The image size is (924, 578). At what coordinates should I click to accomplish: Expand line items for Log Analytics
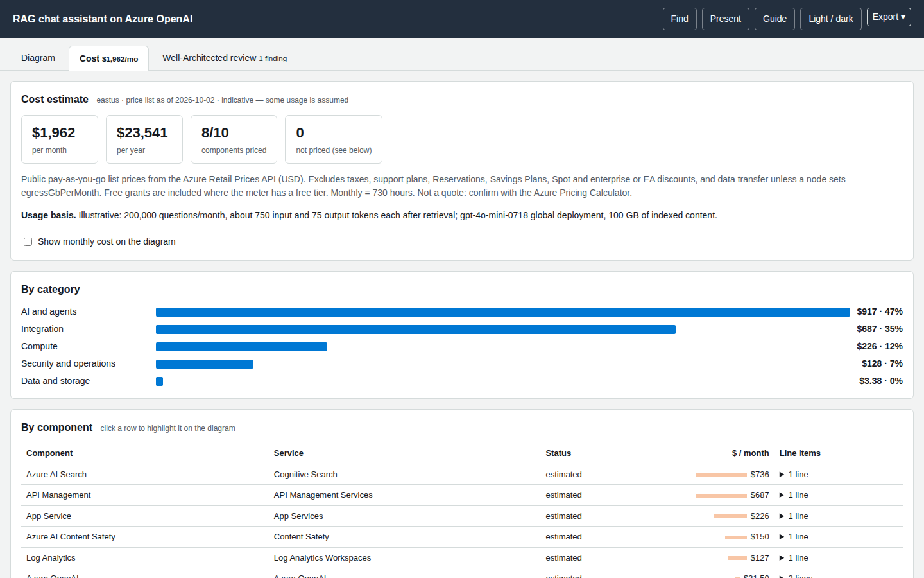coord(794,558)
